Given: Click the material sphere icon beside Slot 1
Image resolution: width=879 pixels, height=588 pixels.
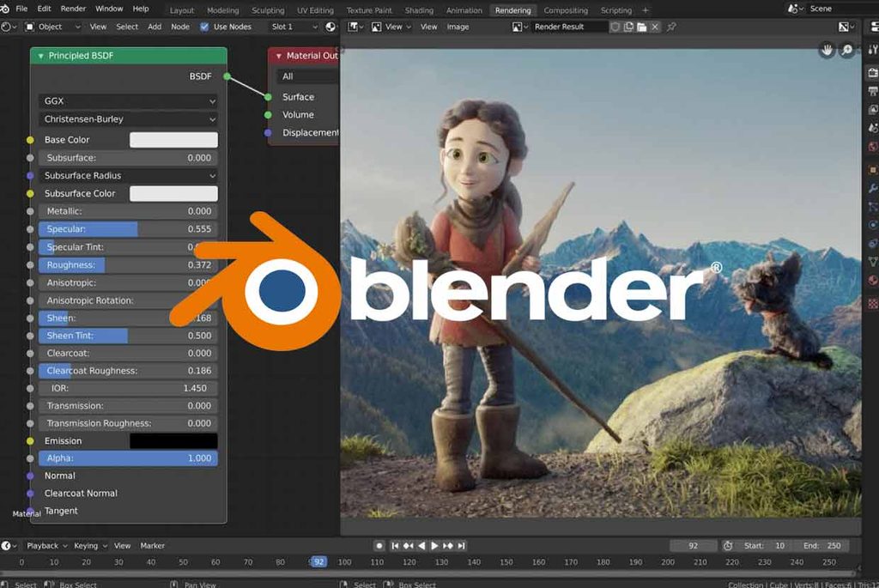Looking at the screenshot, I should [330, 27].
